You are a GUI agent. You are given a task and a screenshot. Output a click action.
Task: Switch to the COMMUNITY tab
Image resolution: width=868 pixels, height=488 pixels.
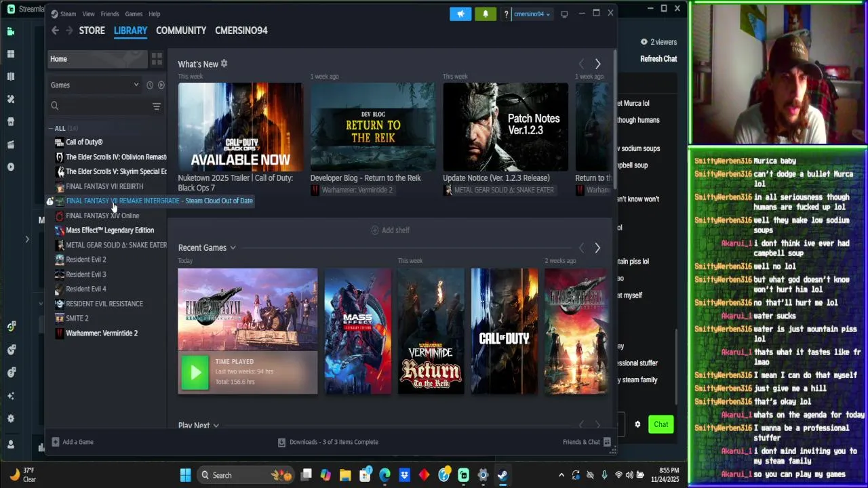pos(181,30)
